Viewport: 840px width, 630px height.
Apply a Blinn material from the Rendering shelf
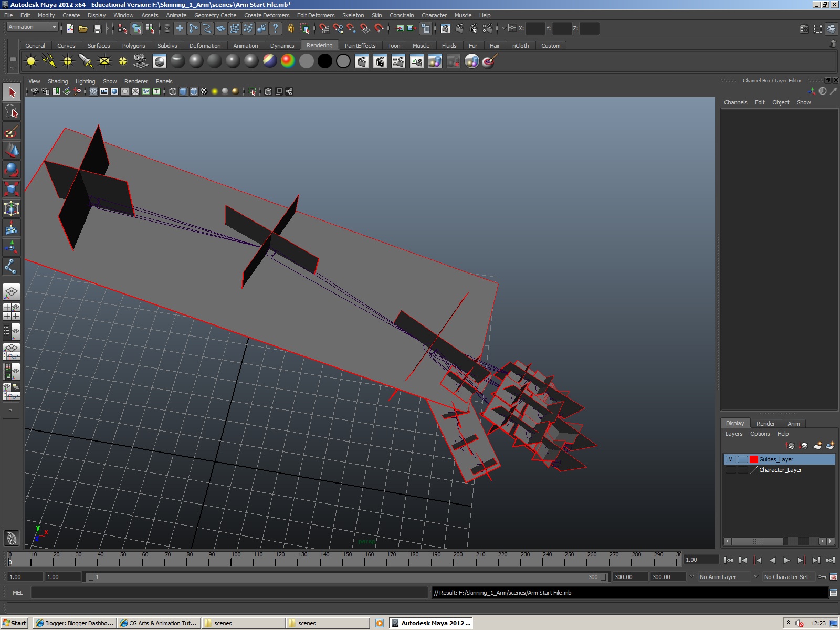pos(196,61)
